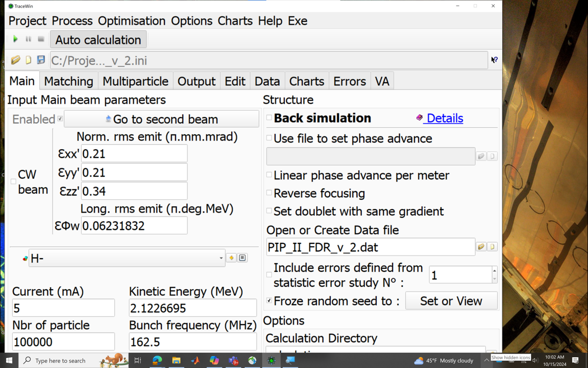This screenshot has width=588, height=368.
Task: Check Set doublet with same gradient
Action: click(269, 211)
